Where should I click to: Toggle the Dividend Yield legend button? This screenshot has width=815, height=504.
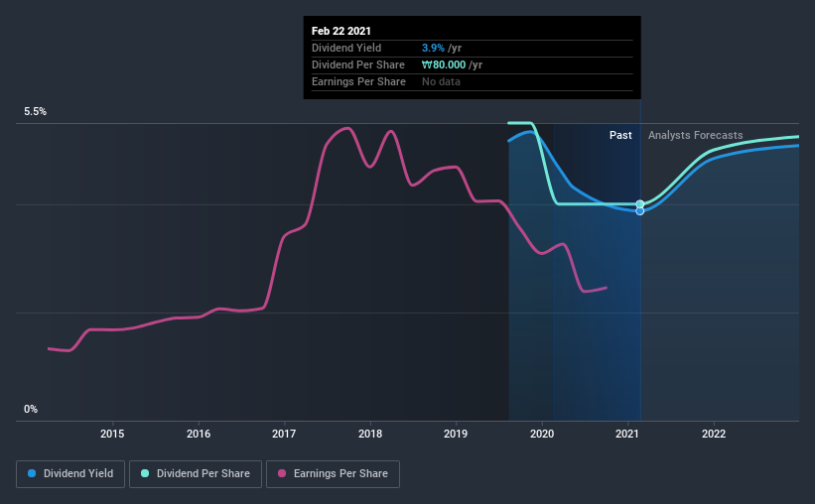pos(70,474)
